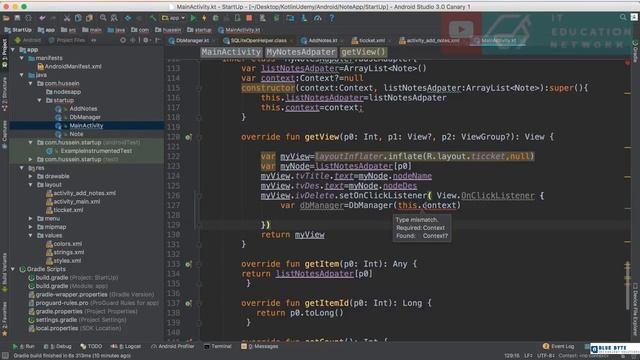Collapse the res folder
The height and width of the screenshot is (360, 640).
tap(22, 168)
